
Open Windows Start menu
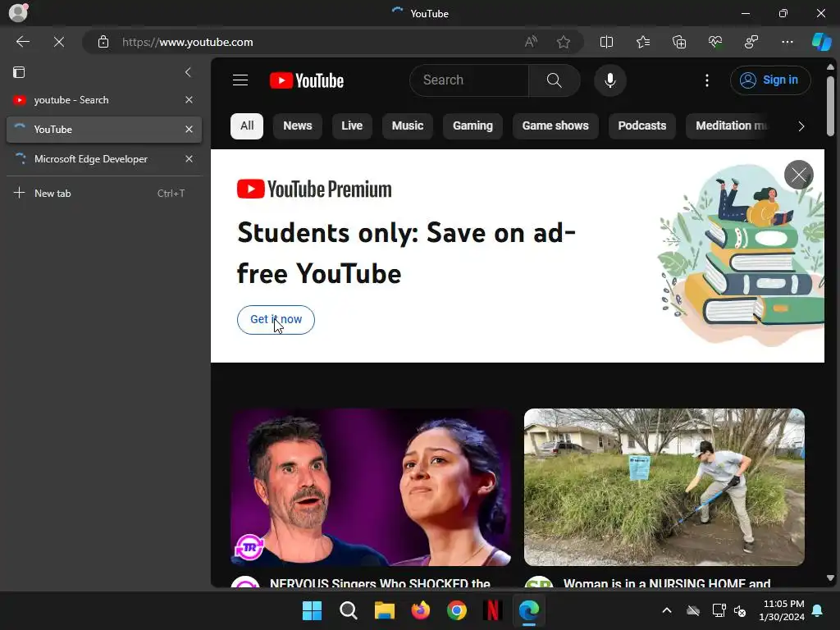tap(312, 610)
